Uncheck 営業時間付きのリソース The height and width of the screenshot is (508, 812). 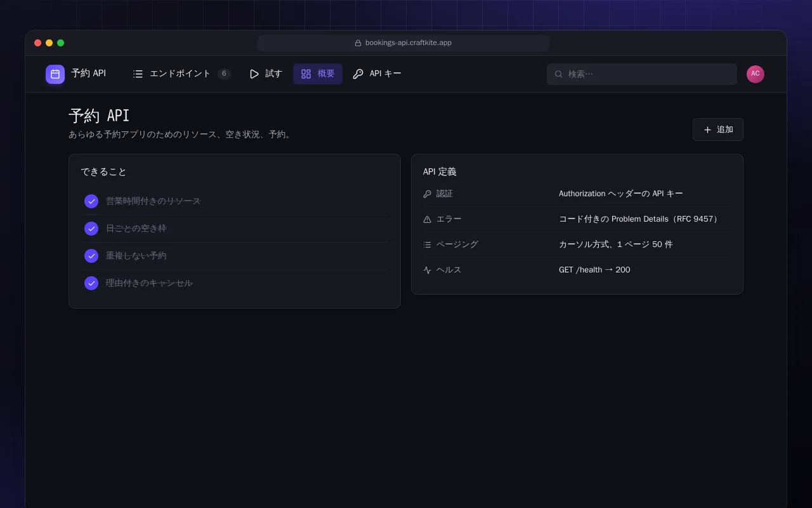(x=91, y=201)
